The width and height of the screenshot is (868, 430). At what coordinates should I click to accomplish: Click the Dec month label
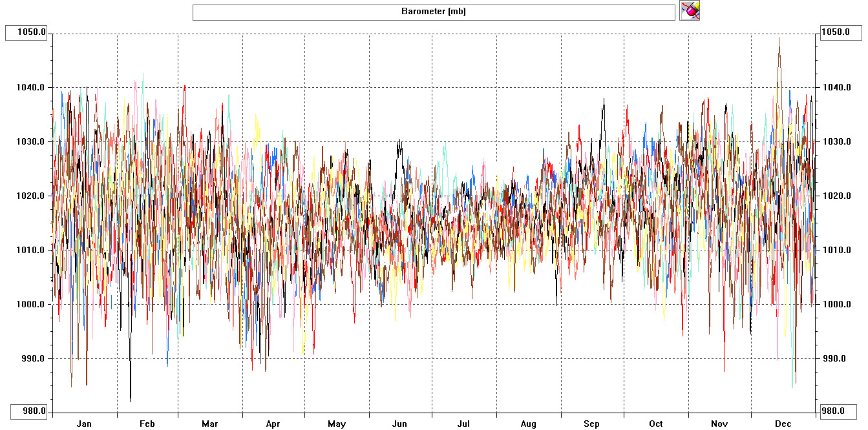[783, 424]
